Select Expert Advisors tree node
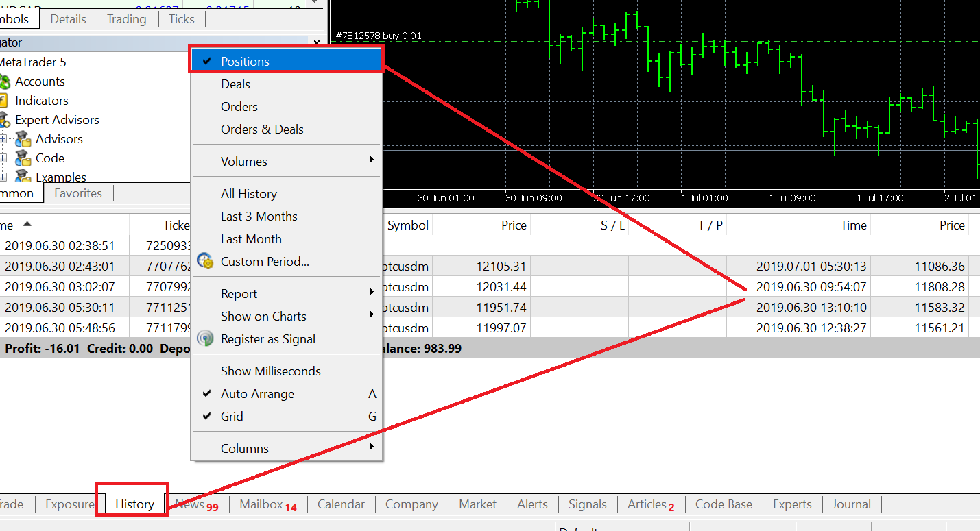Viewport: 980px width, 531px height. [x=57, y=120]
